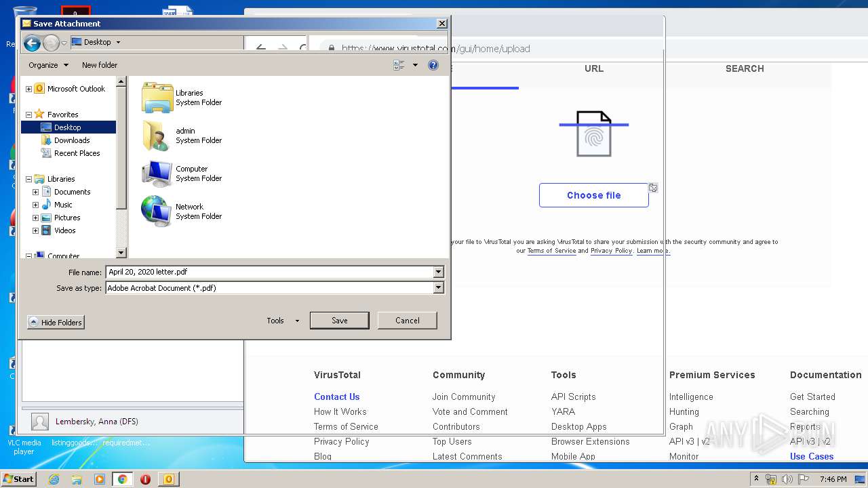Open the API Scripts footer link

(x=574, y=397)
